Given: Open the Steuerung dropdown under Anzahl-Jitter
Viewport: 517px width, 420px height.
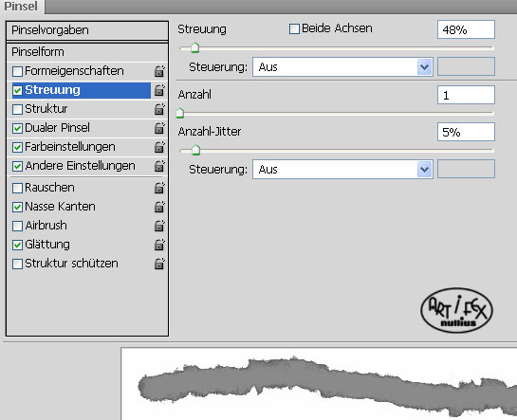Looking at the screenshot, I should [342, 170].
